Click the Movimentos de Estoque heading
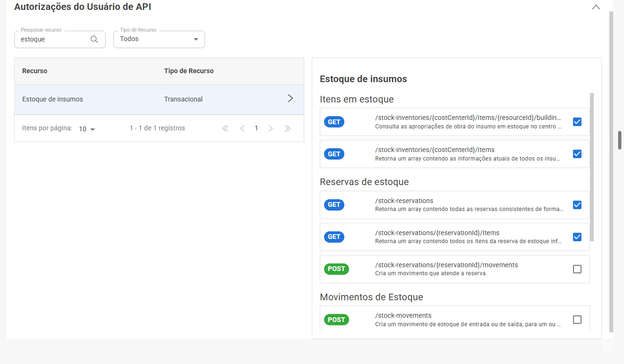This screenshot has width=624, height=364. click(371, 297)
